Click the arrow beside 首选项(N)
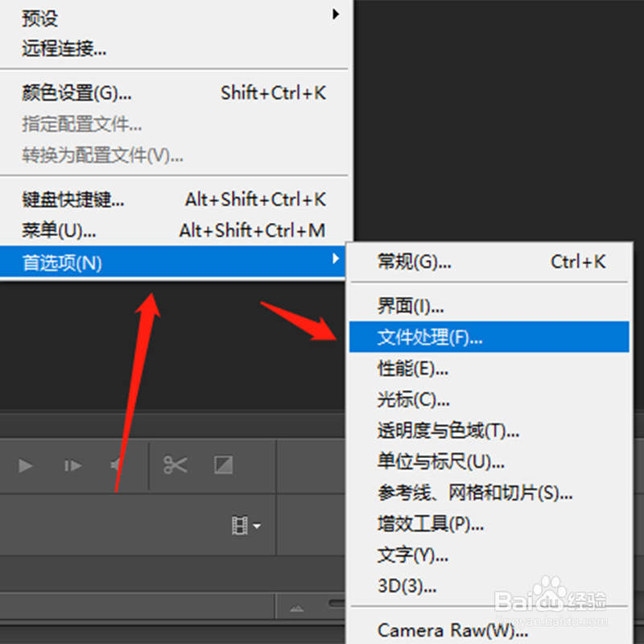Screen dimensions: 644x644 pyautogui.click(x=336, y=258)
